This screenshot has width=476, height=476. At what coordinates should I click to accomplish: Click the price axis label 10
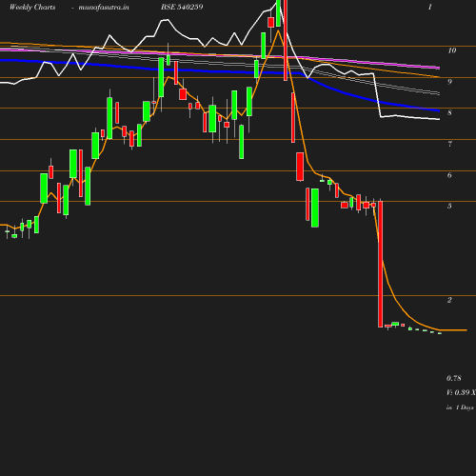coord(452,50)
